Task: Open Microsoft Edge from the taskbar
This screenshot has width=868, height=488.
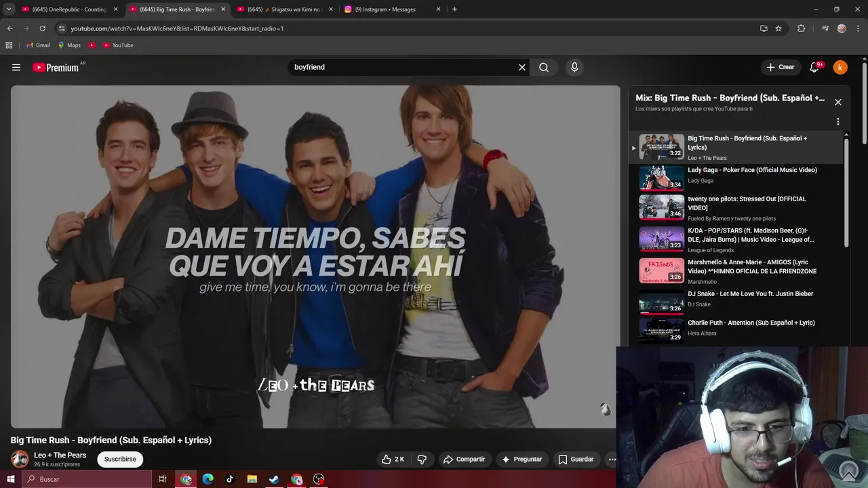Action: tap(208, 479)
